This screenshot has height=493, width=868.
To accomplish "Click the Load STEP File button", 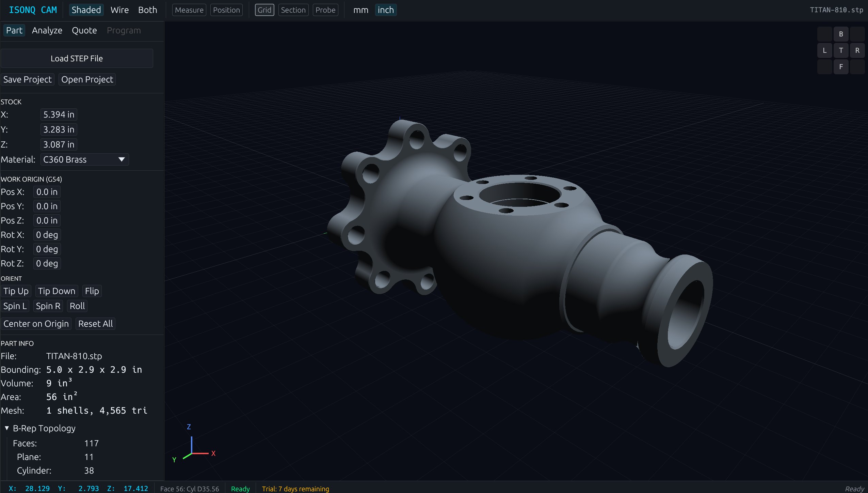I will tap(77, 58).
